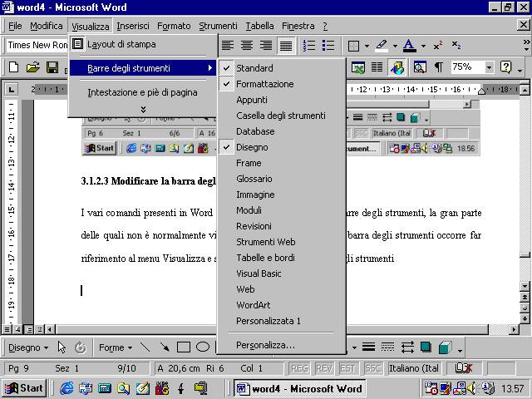Choose Intestazione e piè di pagina
The height and width of the screenshot is (399, 532).
[143, 92]
